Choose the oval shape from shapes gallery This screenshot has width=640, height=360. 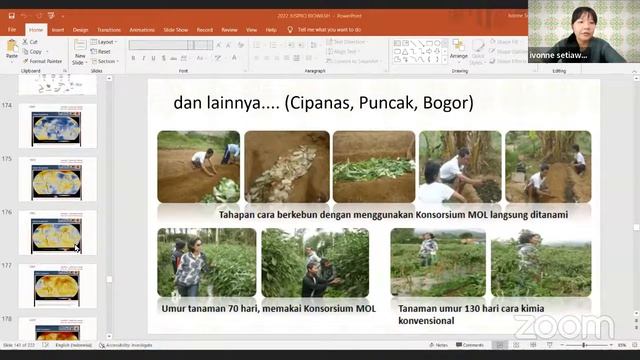437,43
